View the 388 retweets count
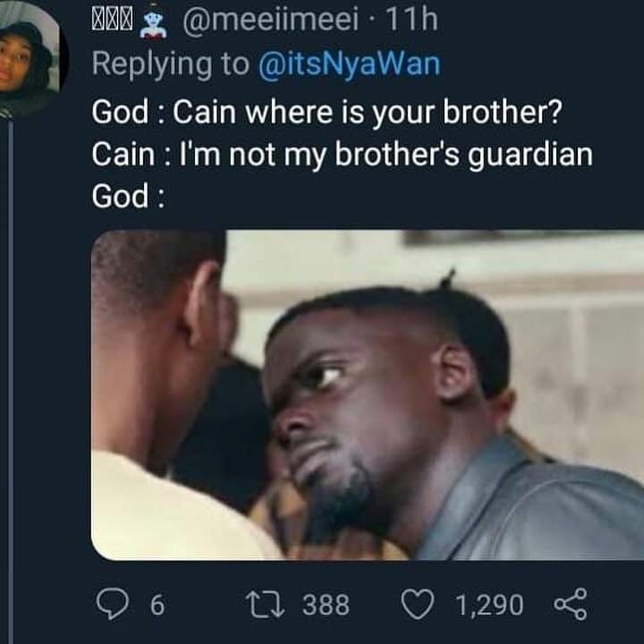Image resolution: width=644 pixels, height=644 pixels. 326,605
